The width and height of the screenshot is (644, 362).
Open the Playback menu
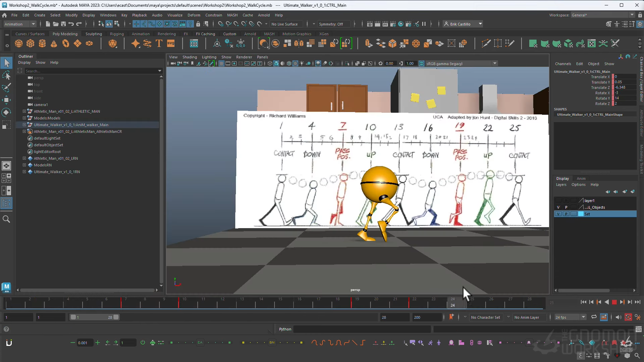tap(139, 15)
